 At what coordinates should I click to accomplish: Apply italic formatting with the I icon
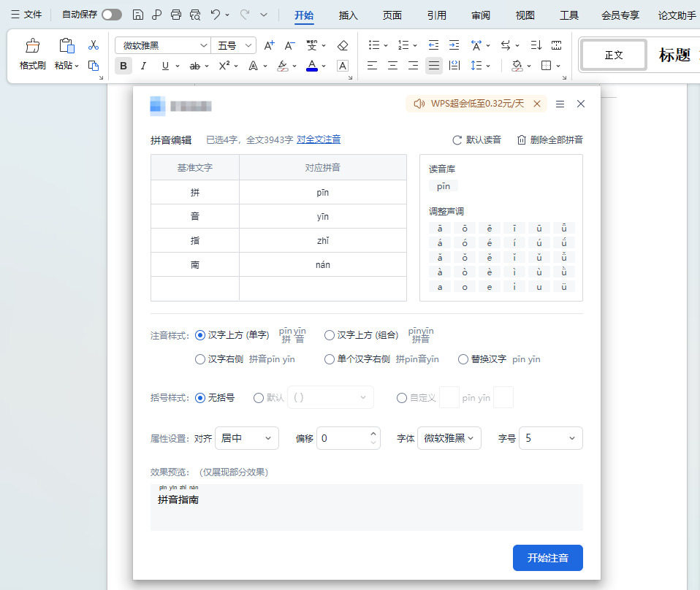pos(143,66)
